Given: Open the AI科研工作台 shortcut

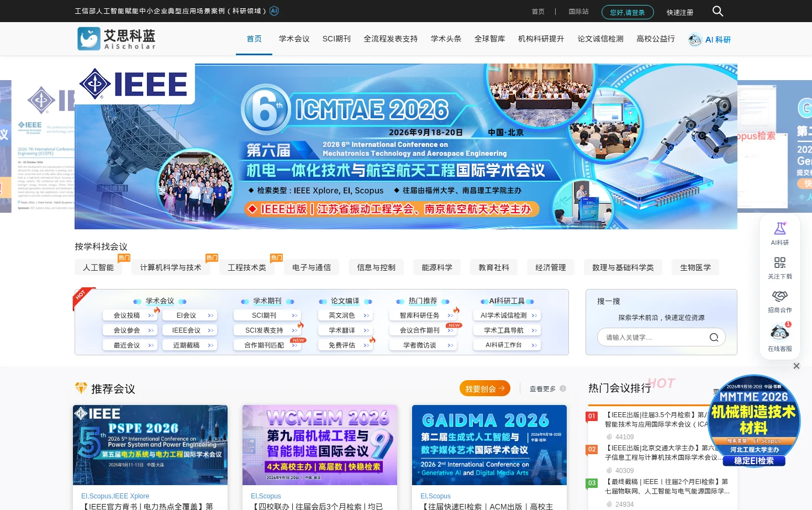Looking at the screenshot, I should tap(507, 345).
